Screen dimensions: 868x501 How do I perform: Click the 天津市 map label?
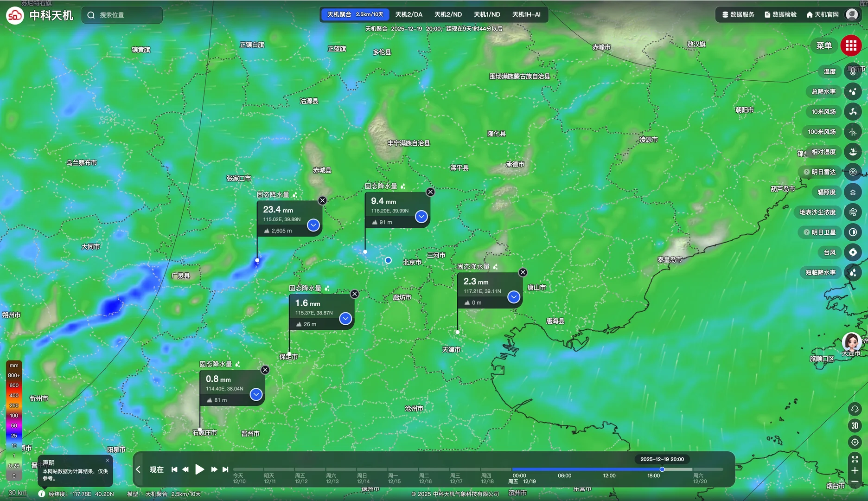coord(451,349)
